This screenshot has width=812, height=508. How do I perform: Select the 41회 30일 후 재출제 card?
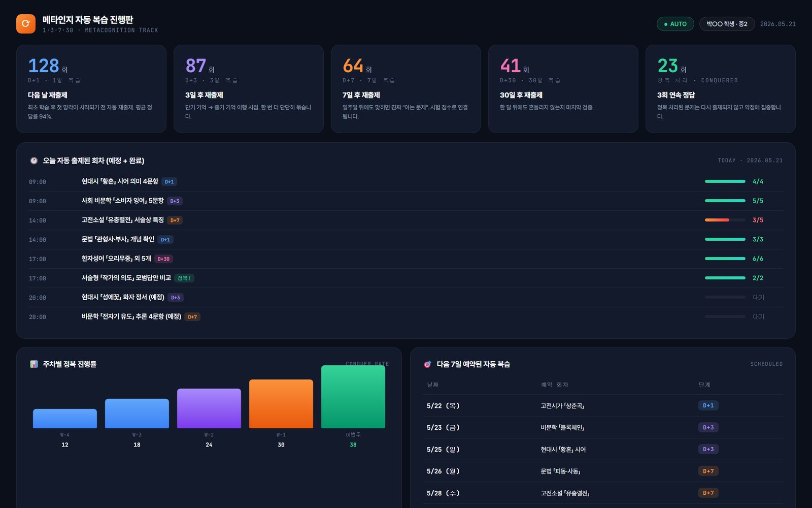point(563,89)
